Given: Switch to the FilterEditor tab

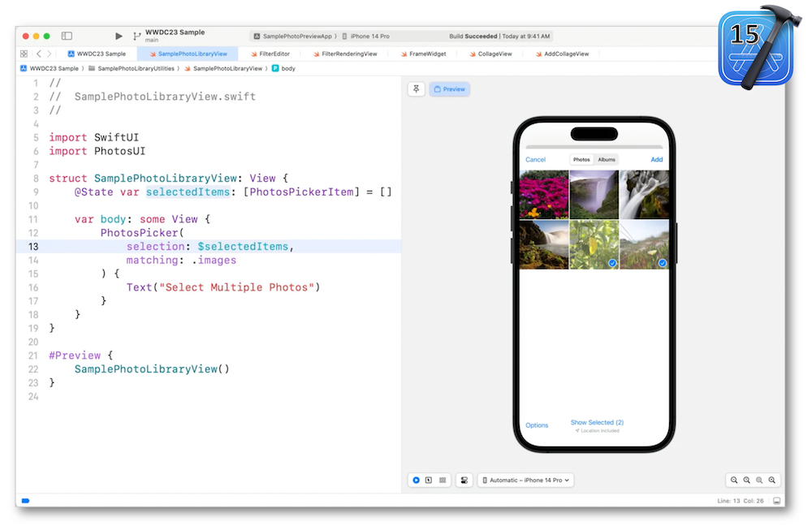Looking at the screenshot, I should (x=270, y=54).
